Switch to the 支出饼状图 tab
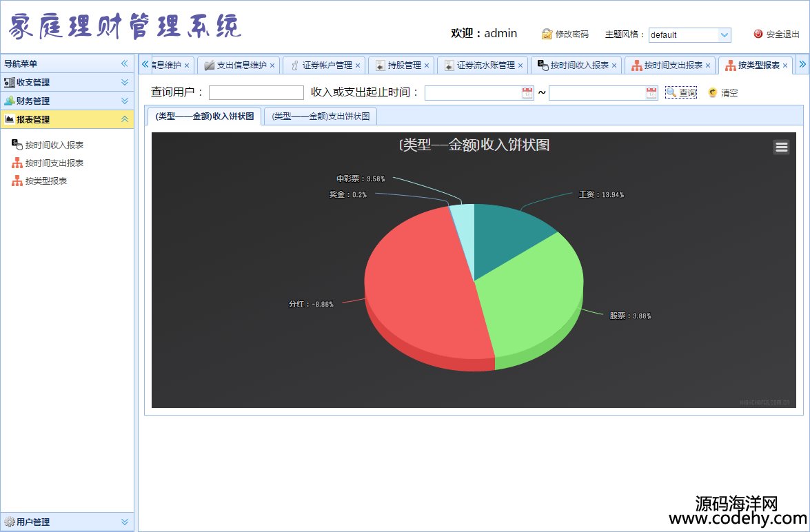The height and width of the screenshot is (532, 810). click(x=321, y=116)
